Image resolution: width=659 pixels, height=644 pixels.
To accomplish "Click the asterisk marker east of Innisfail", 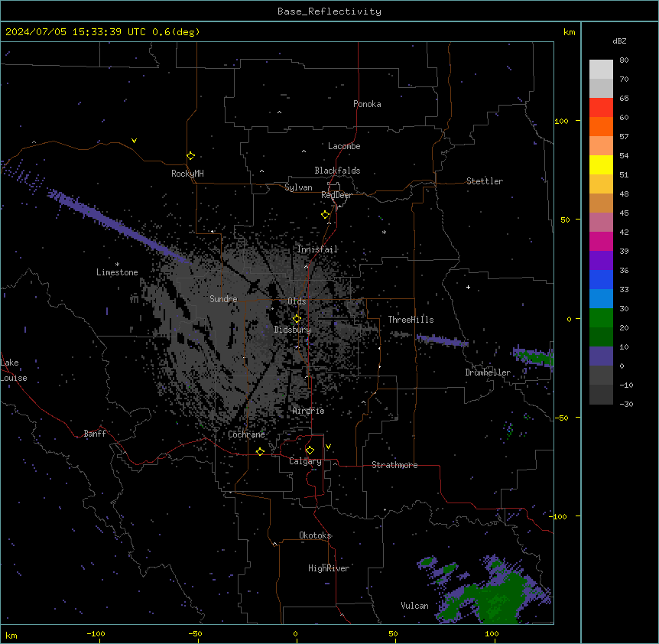I will [x=384, y=232].
